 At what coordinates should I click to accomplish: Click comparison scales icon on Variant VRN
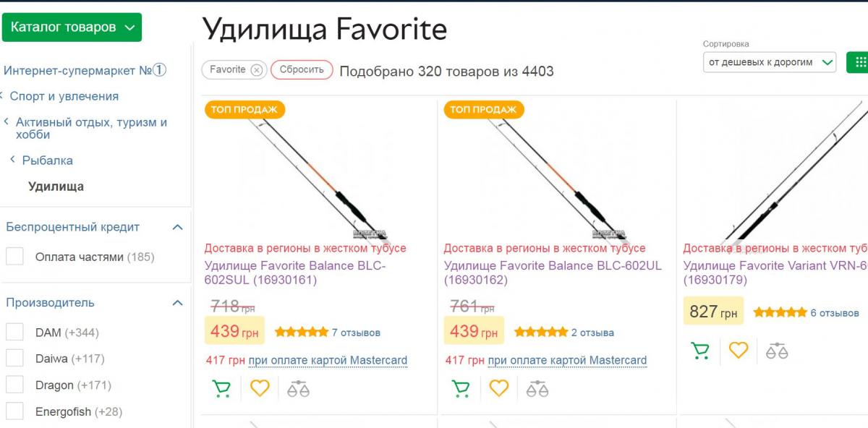pos(778,352)
